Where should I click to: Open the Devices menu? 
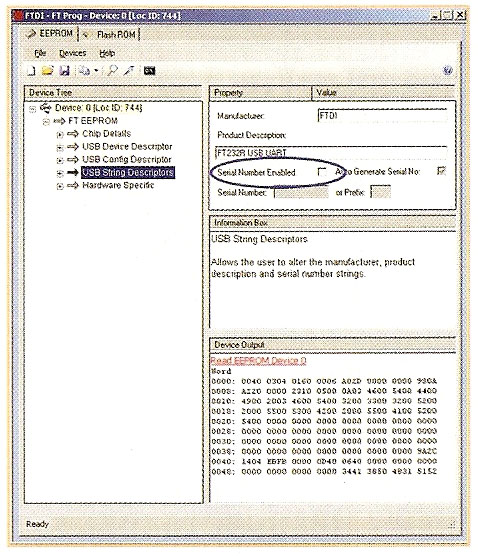[x=72, y=54]
